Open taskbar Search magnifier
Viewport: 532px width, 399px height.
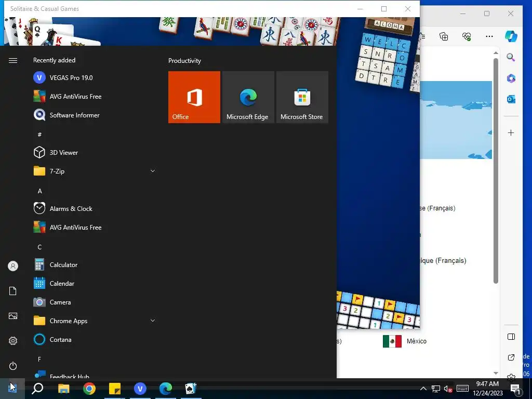(37, 389)
